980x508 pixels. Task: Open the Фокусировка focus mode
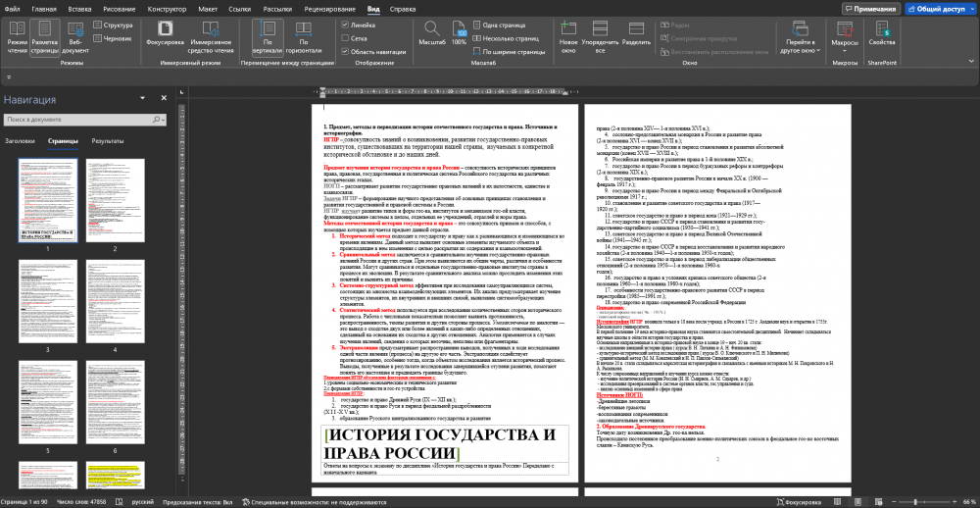pos(164,38)
